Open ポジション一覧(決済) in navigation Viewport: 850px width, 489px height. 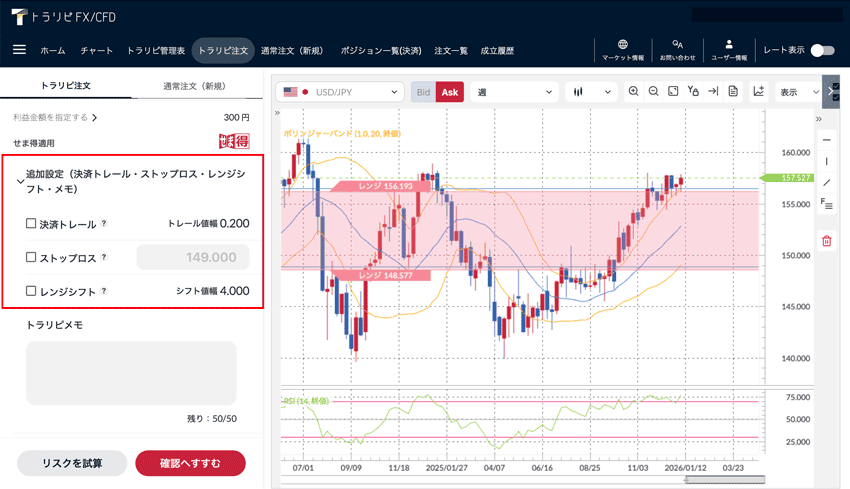381,50
